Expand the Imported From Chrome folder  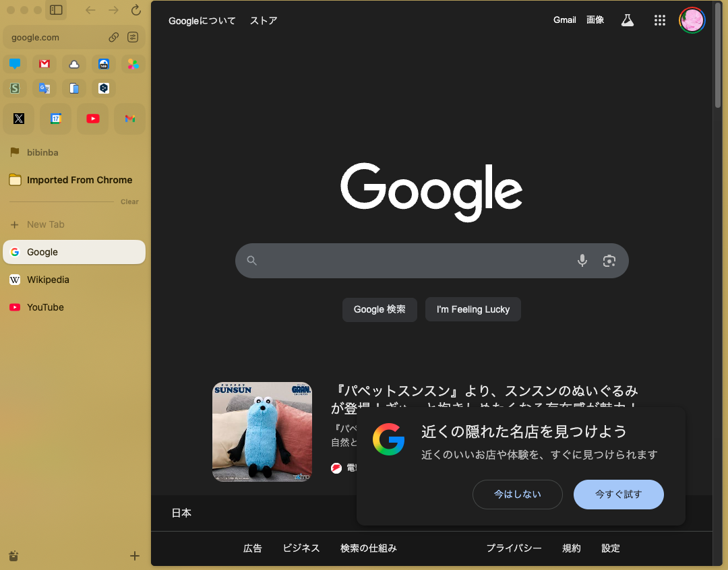(74, 180)
